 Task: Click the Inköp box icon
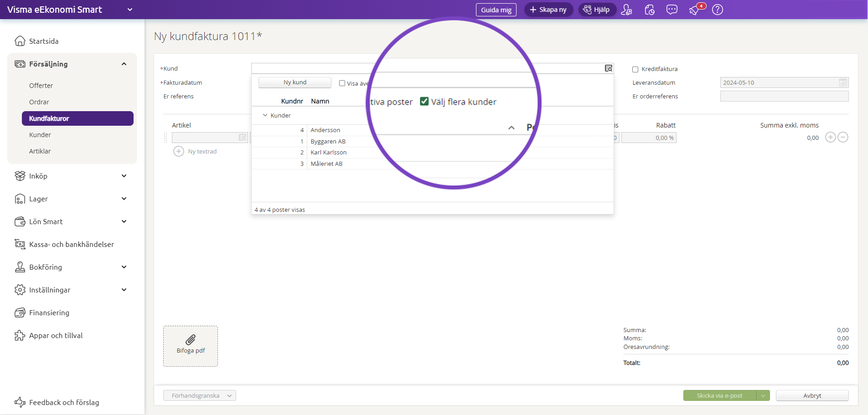(x=20, y=176)
